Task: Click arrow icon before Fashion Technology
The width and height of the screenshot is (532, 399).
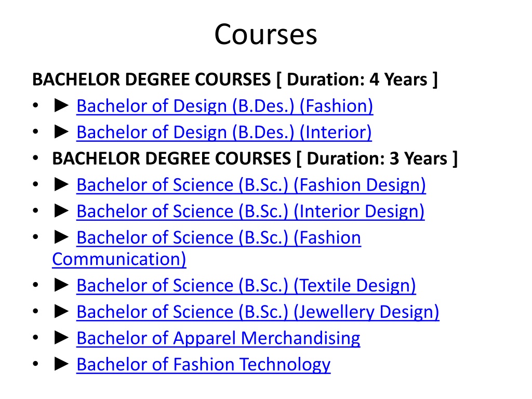Action: tap(61, 364)
